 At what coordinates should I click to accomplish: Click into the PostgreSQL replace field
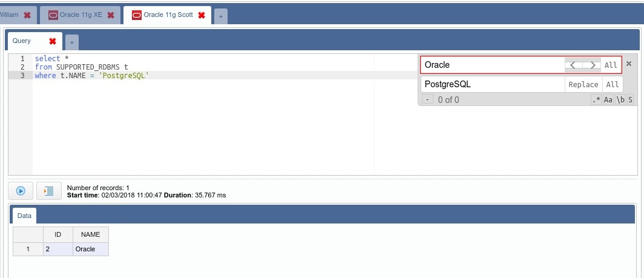pyautogui.click(x=493, y=85)
